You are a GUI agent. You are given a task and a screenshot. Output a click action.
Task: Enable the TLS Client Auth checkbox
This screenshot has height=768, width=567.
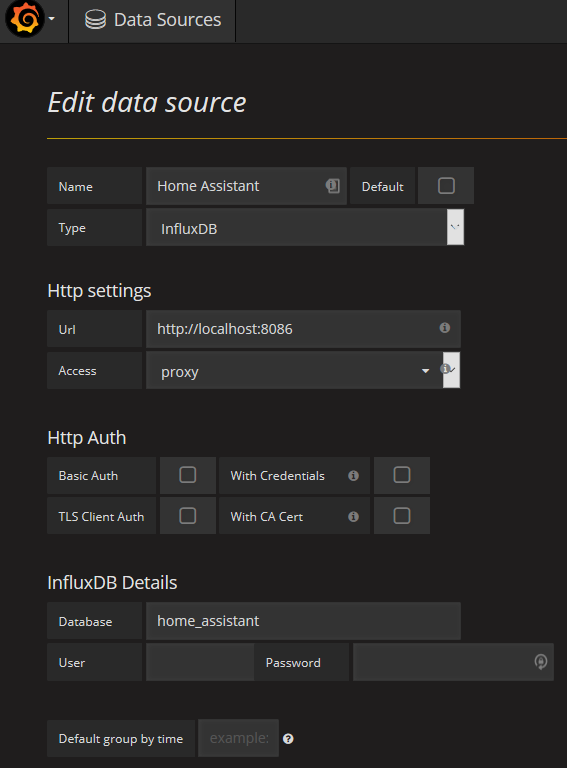(x=188, y=516)
